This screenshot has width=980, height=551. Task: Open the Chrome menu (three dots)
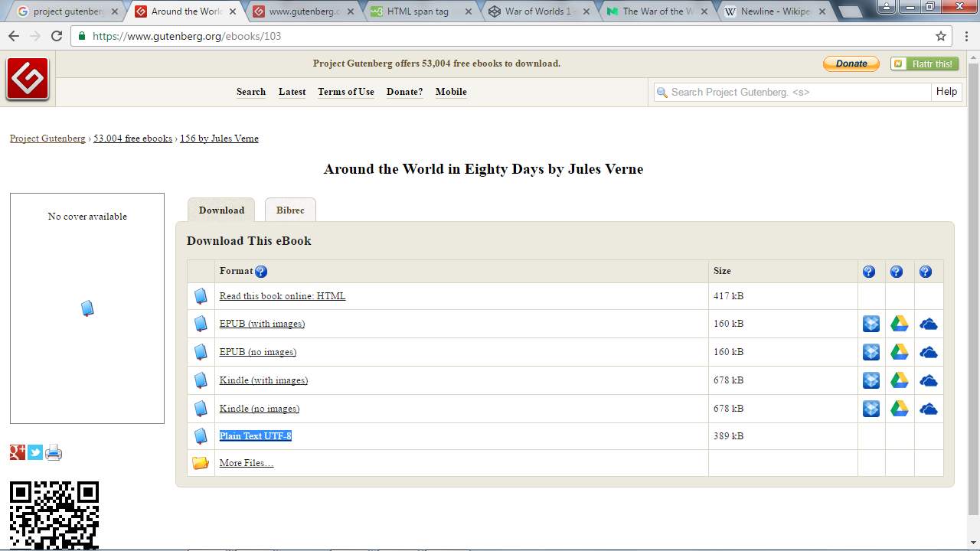[x=967, y=36]
